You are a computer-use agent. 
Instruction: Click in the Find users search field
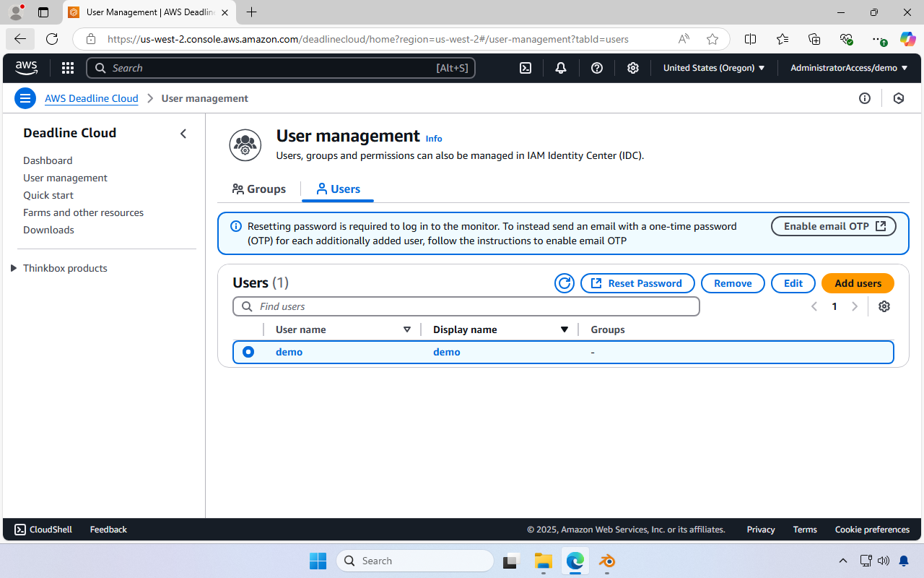coord(466,306)
